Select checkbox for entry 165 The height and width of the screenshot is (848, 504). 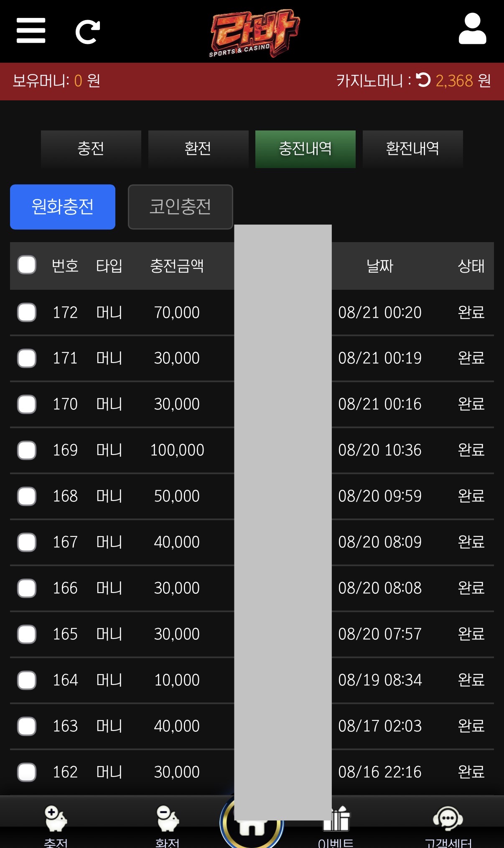click(27, 634)
